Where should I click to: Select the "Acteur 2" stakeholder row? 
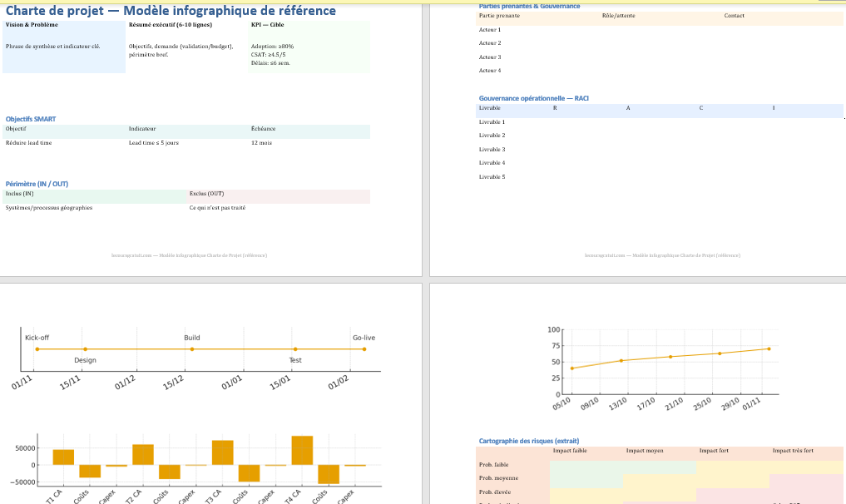coord(490,43)
